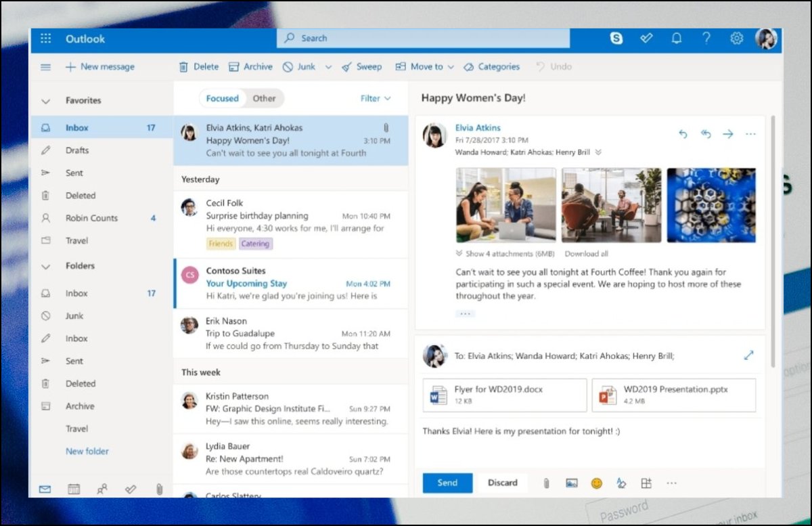Open the first attached photo thumbnail
This screenshot has height=526, width=812.
pos(506,205)
